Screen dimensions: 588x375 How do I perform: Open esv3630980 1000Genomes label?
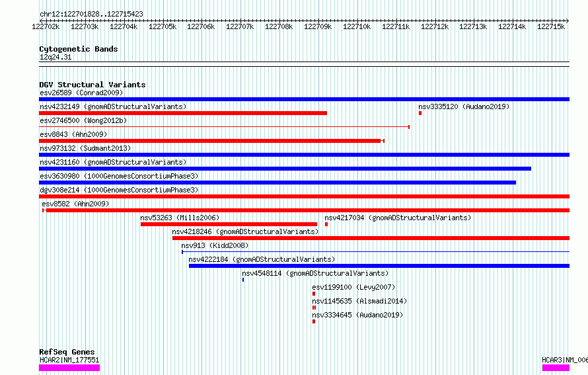click(119, 176)
